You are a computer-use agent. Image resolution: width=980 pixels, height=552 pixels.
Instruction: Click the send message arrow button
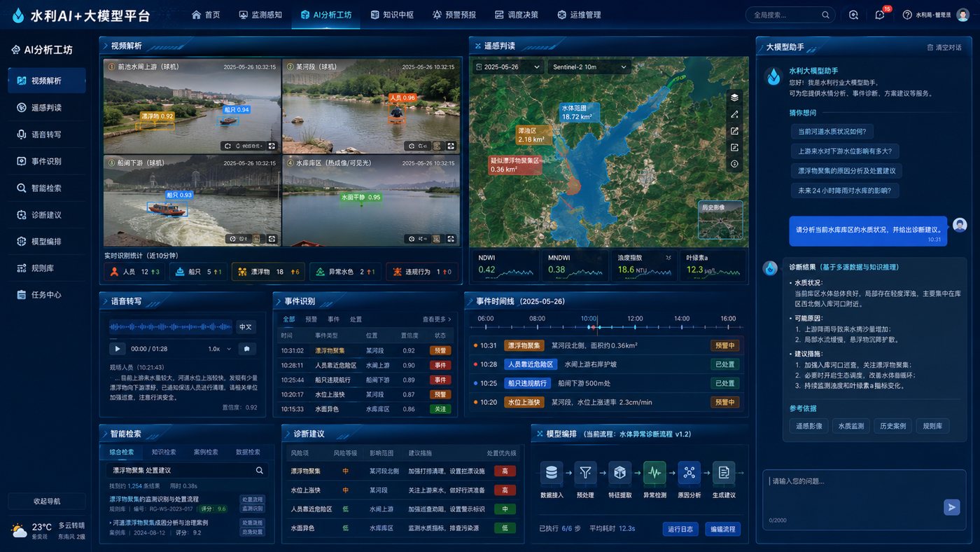click(951, 507)
